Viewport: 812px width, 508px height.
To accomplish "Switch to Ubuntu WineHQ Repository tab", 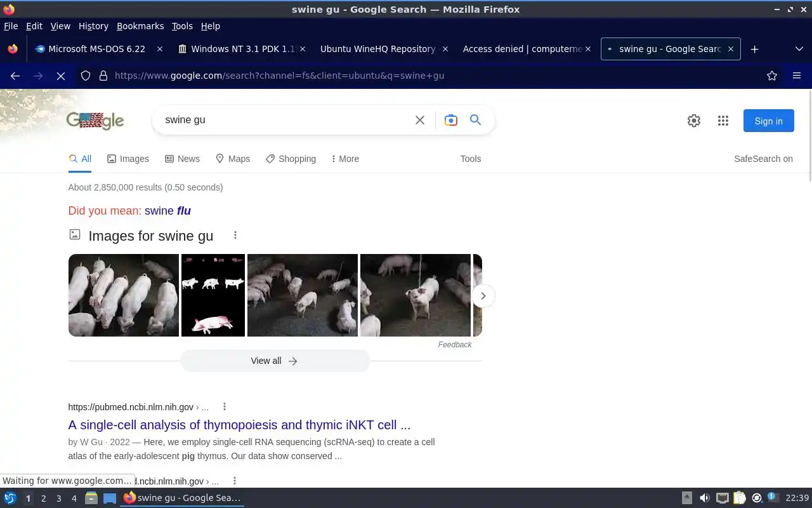I will tap(384, 49).
